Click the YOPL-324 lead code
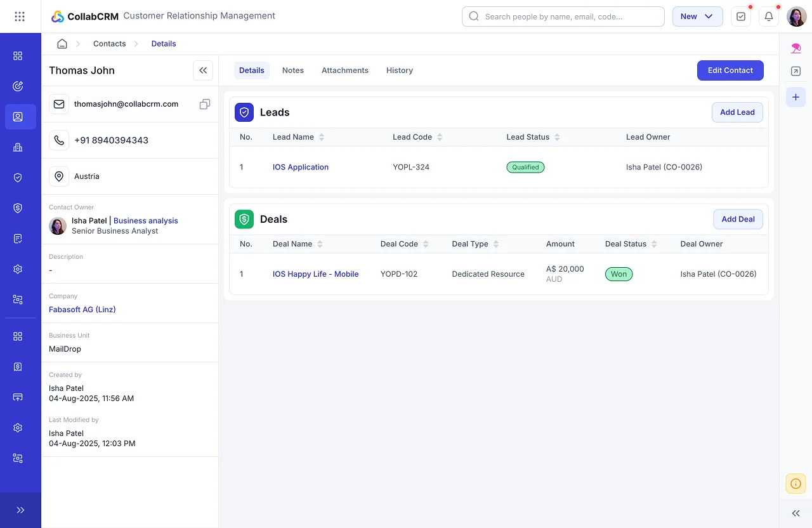The image size is (812, 528). [x=411, y=168]
